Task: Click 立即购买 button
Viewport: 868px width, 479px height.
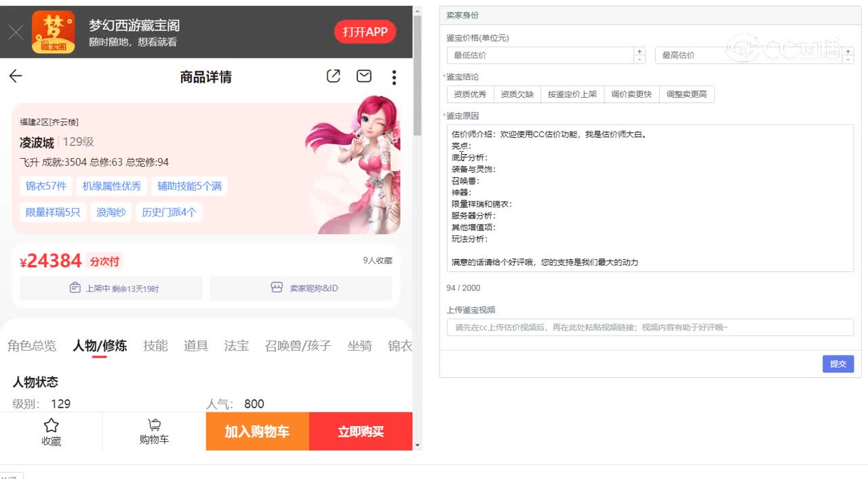Action: tap(361, 432)
